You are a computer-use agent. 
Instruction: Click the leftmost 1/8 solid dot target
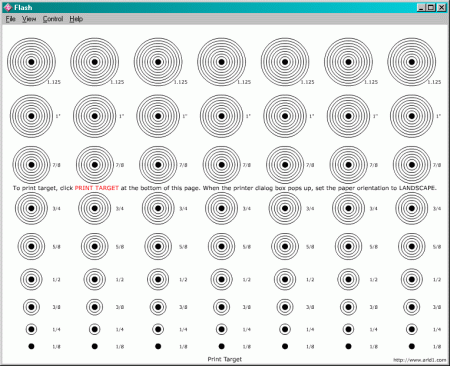point(31,346)
